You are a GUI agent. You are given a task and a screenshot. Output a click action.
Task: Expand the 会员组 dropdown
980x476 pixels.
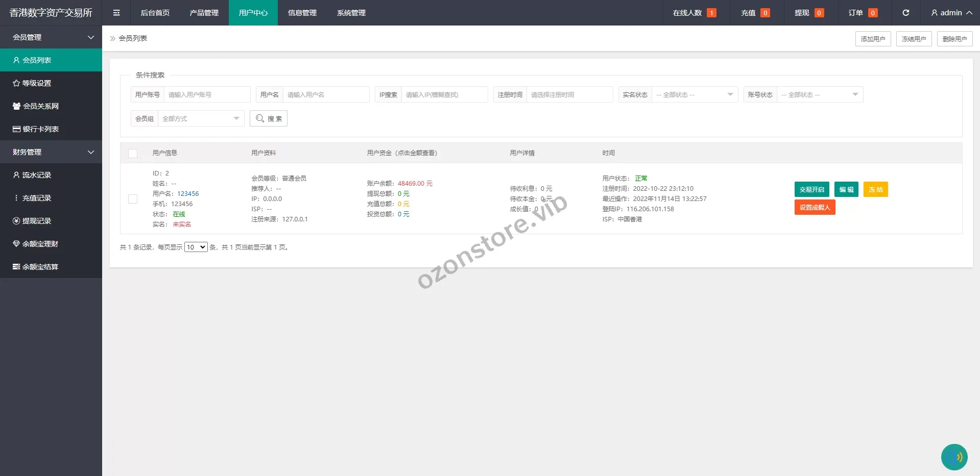pyautogui.click(x=201, y=119)
